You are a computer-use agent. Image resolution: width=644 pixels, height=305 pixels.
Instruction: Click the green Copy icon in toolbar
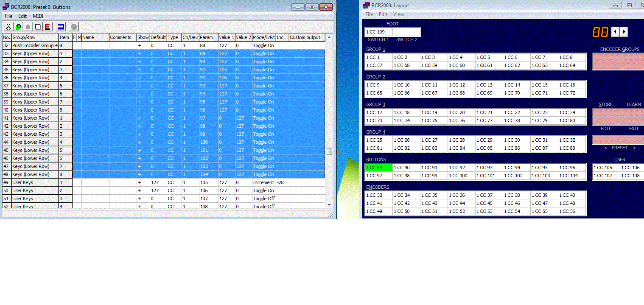[x=18, y=27]
